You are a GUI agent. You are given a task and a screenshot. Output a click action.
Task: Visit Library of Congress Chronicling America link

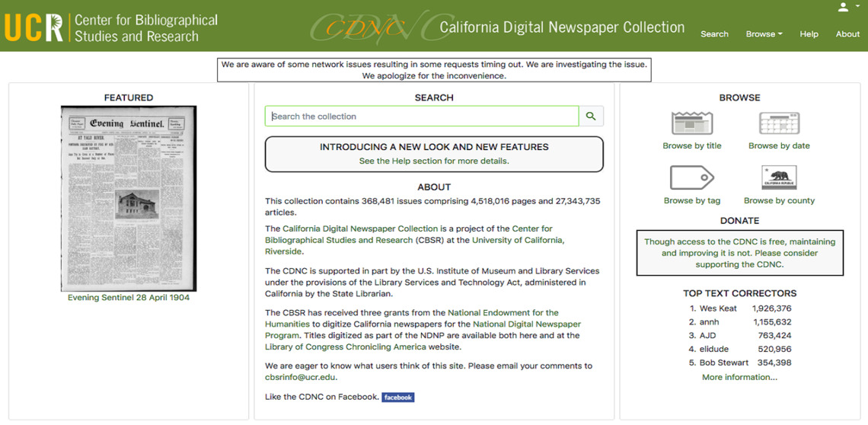click(x=346, y=347)
